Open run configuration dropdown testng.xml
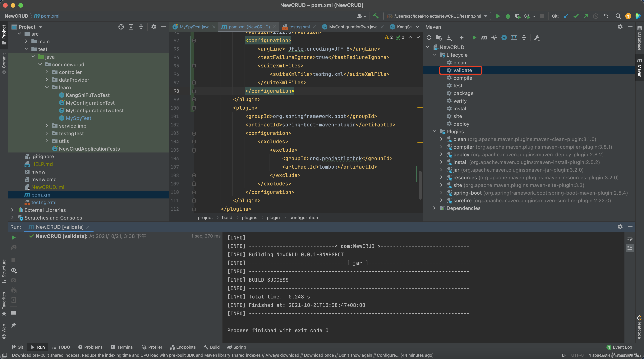The width and height of the screenshot is (644, 359). coord(437,16)
